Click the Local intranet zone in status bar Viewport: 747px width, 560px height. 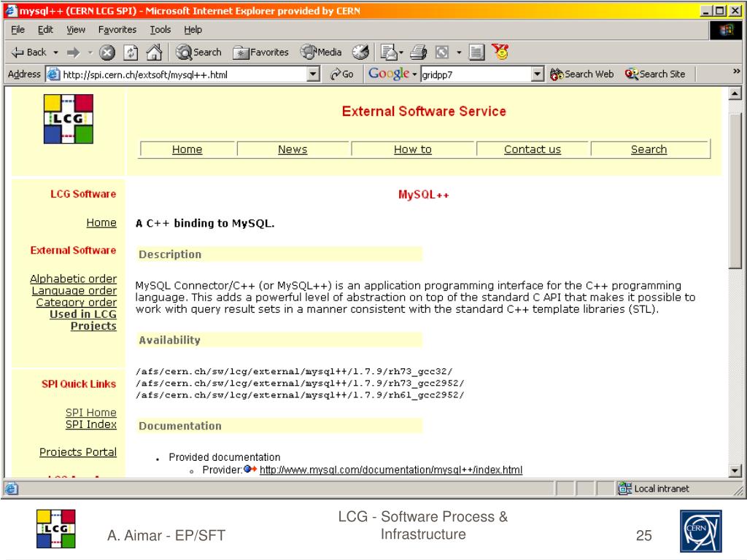click(654, 489)
